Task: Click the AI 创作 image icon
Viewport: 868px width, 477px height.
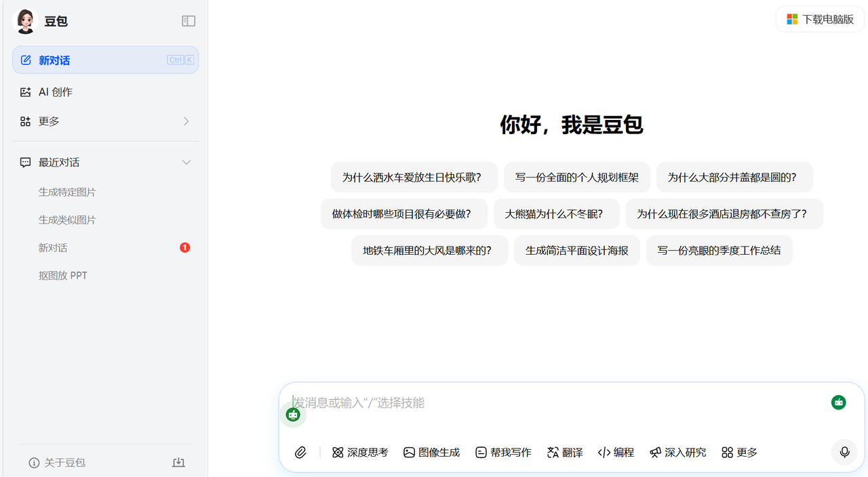Action: coord(26,92)
